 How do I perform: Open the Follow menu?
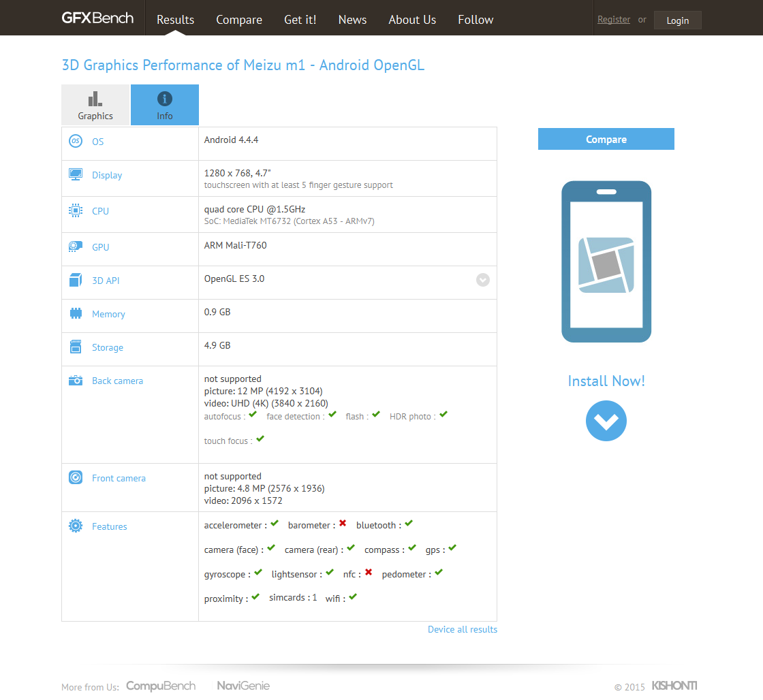[476, 20]
